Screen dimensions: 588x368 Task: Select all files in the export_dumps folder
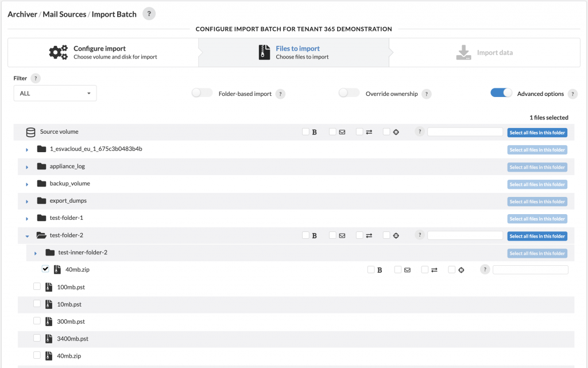click(537, 202)
